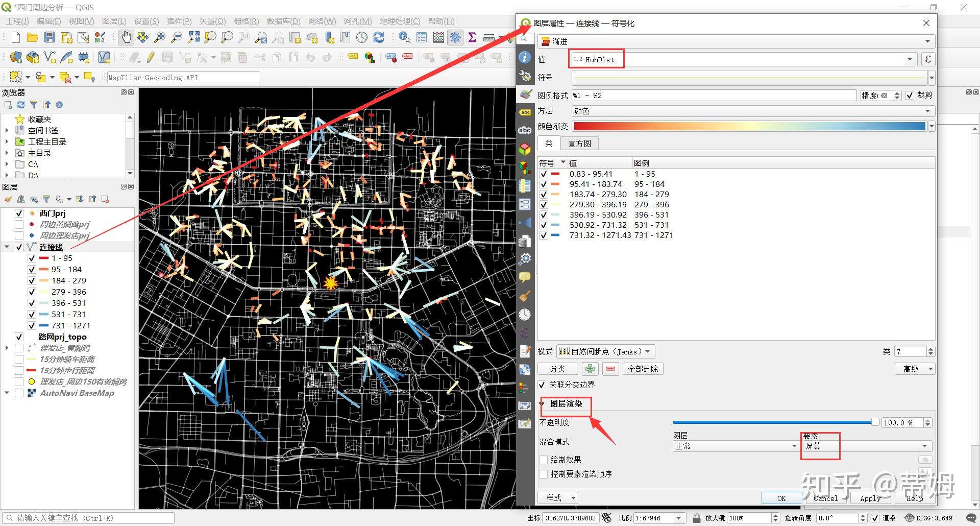Open the Symbology paintbrush icon in properties

point(525,94)
